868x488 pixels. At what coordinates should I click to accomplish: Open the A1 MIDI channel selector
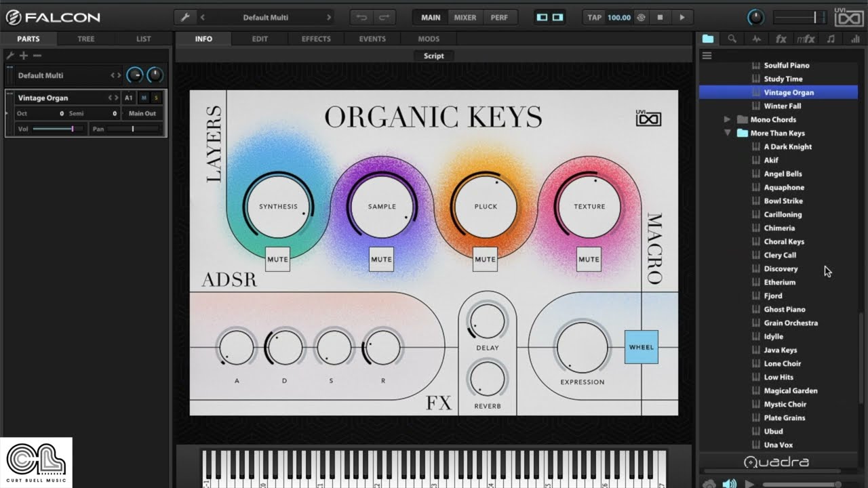pos(129,98)
